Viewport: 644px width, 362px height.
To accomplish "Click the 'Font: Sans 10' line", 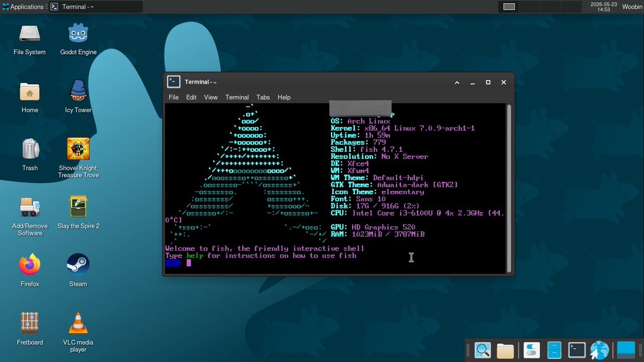I will [358, 199].
